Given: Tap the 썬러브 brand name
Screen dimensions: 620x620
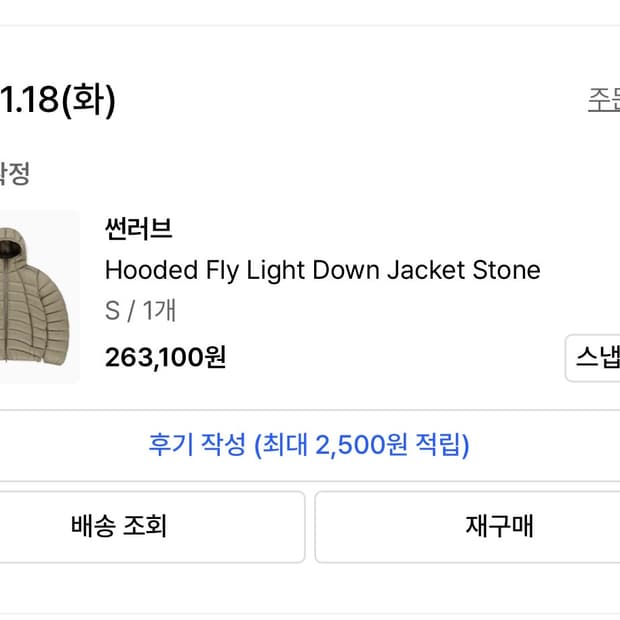Looking at the screenshot, I should [139, 229].
